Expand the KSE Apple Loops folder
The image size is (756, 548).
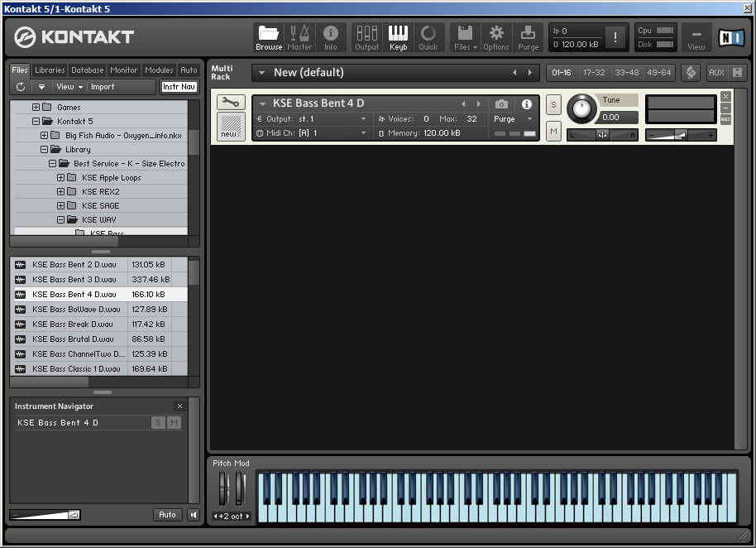(60, 177)
